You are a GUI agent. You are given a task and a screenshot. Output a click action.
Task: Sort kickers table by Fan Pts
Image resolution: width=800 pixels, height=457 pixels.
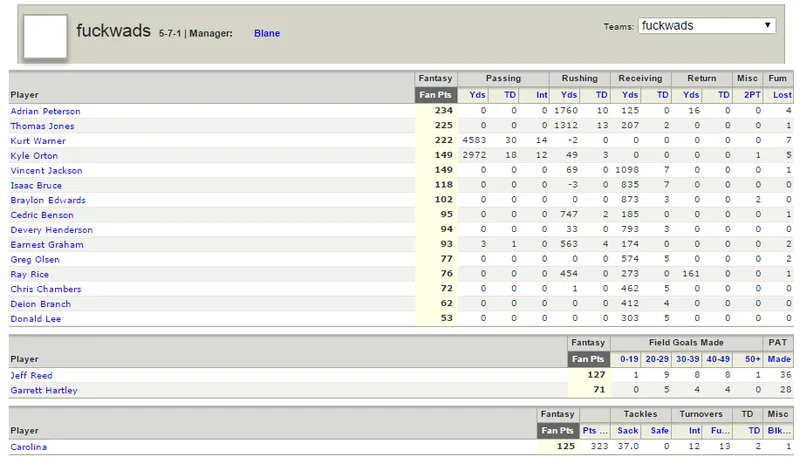(x=588, y=359)
